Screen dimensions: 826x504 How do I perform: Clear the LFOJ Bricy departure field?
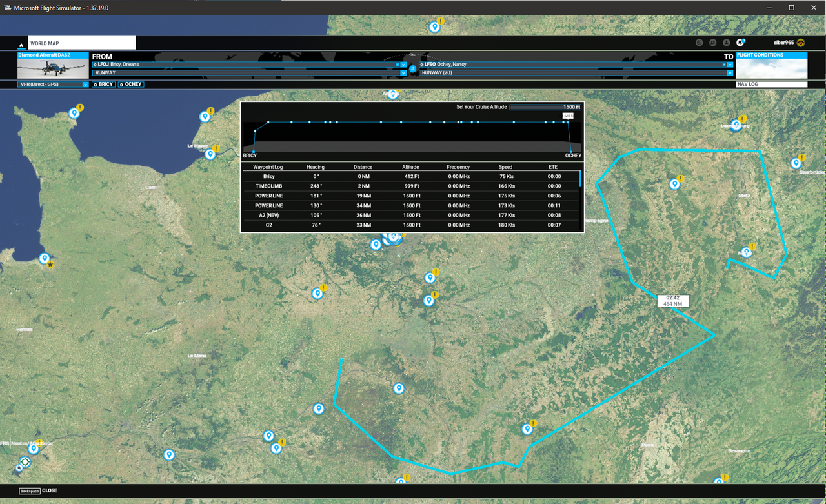pyautogui.click(x=398, y=65)
